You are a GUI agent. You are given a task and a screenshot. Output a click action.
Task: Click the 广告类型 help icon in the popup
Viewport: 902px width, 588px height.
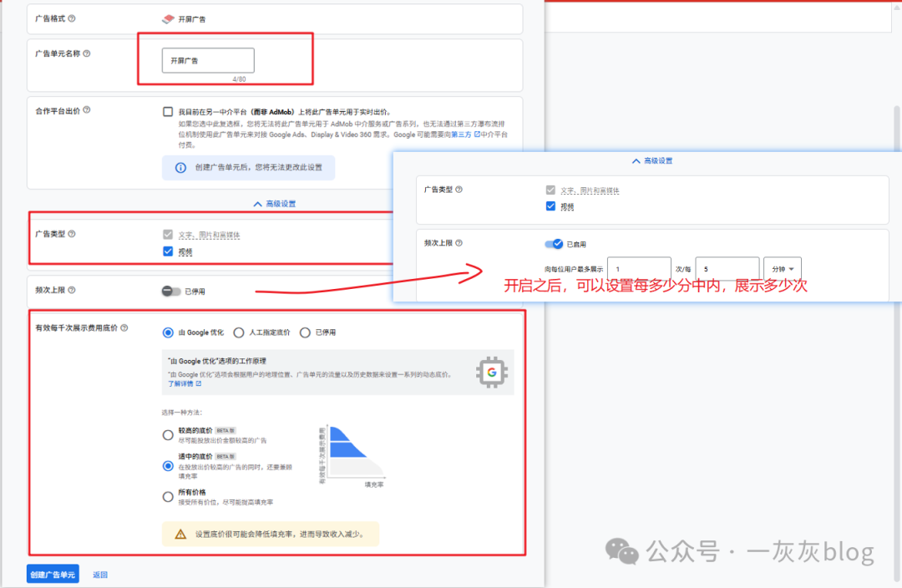[x=458, y=190]
